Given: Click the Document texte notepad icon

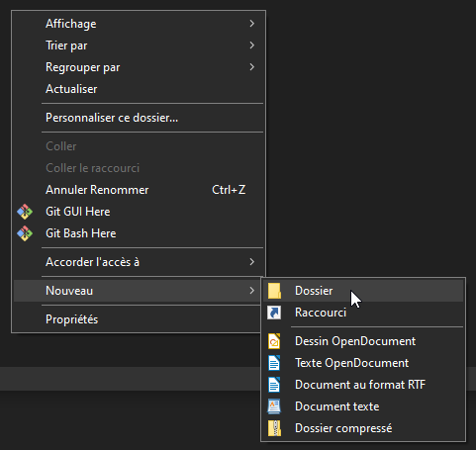Looking at the screenshot, I should click(274, 406).
